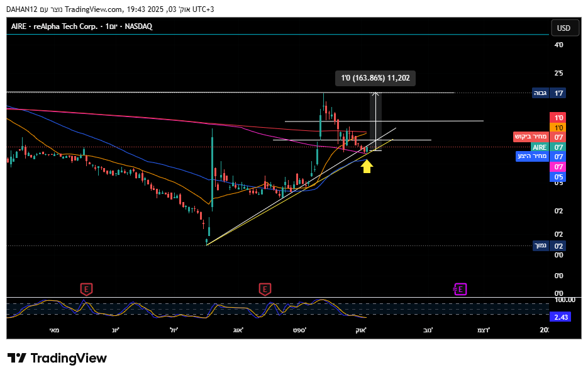Click the יוני month label on time axis
This screenshot has width=588, height=377.
click(115, 330)
